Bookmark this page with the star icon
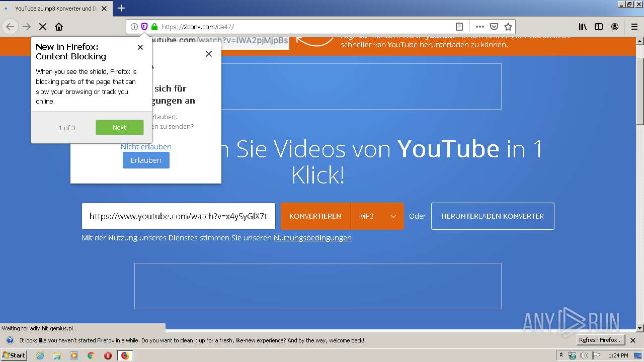The height and width of the screenshot is (362, 644). click(x=508, y=27)
